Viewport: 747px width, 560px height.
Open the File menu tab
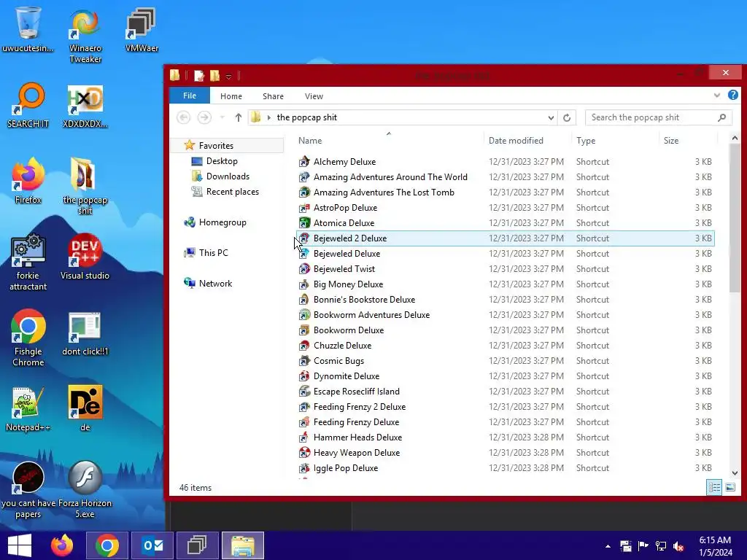pos(190,96)
